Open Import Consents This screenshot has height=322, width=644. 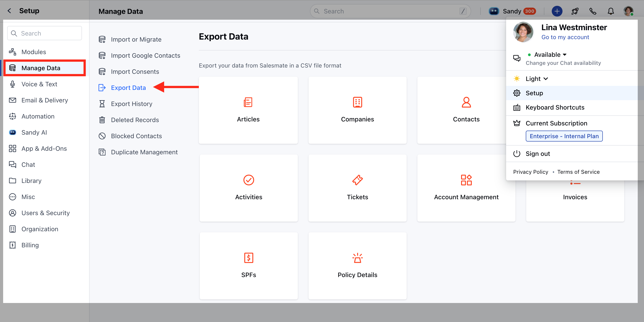coord(129,72)
